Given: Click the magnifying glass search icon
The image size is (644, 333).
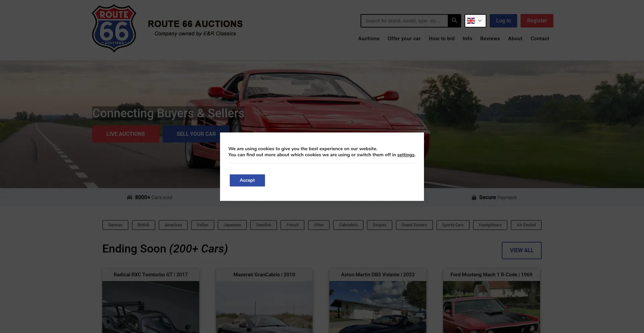Looking at the screenshot, I should coord(454,20).
